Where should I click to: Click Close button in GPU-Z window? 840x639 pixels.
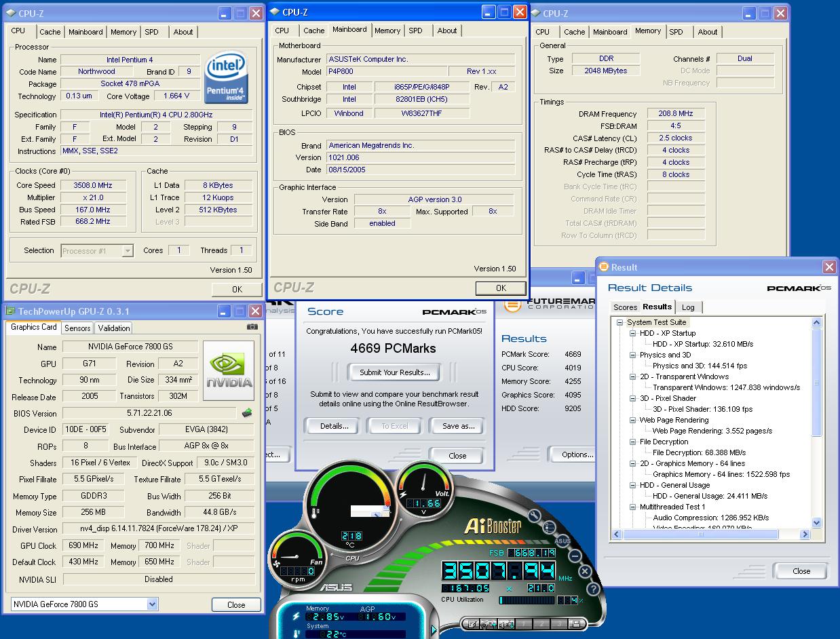(236, 604)
